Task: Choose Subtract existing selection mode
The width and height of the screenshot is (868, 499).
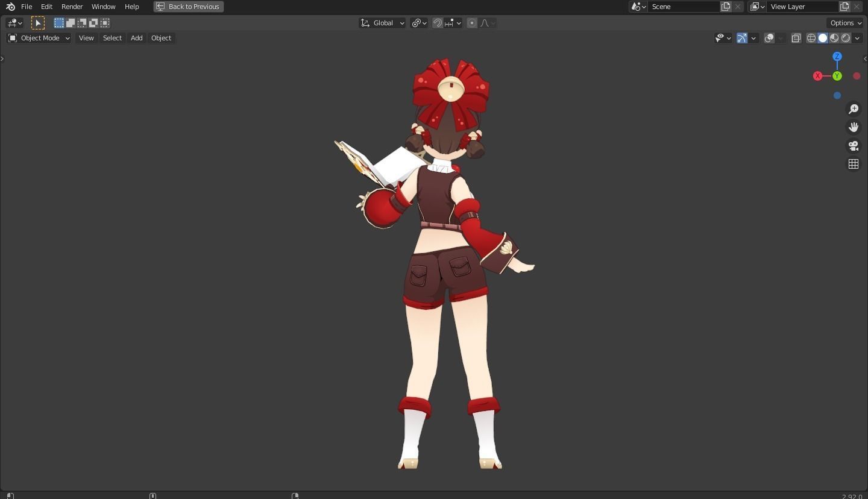Action: click(82, 23)
